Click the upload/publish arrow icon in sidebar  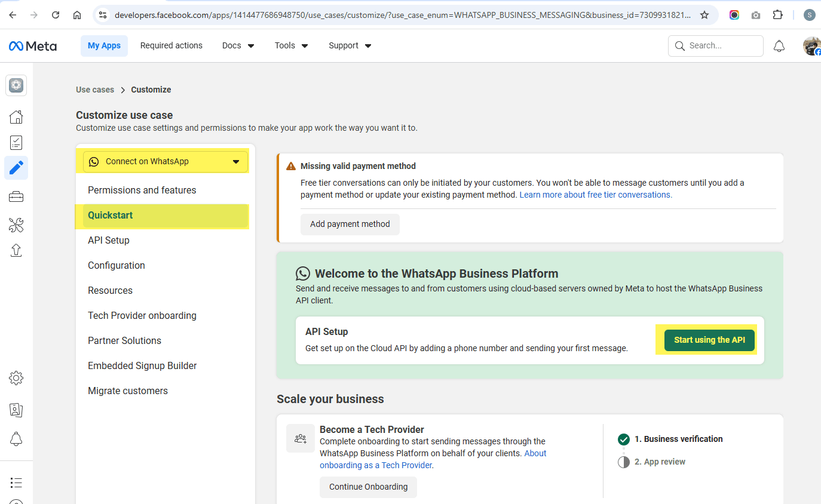[16, 250]
